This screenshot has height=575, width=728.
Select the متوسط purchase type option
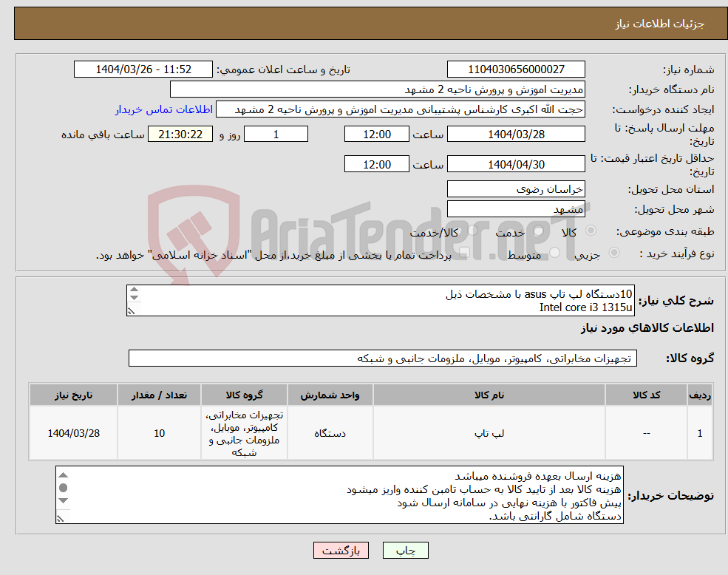tap(554, 253)
